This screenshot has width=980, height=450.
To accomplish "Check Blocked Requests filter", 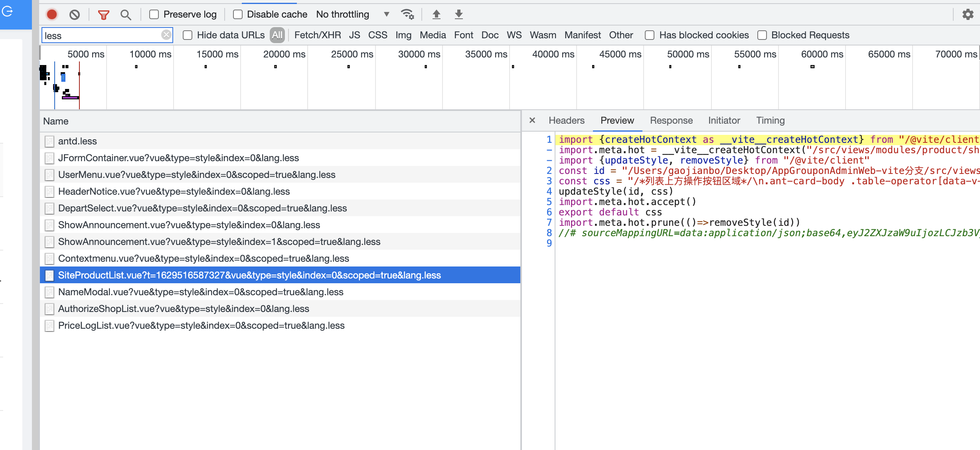I will (x=762, y=35).
